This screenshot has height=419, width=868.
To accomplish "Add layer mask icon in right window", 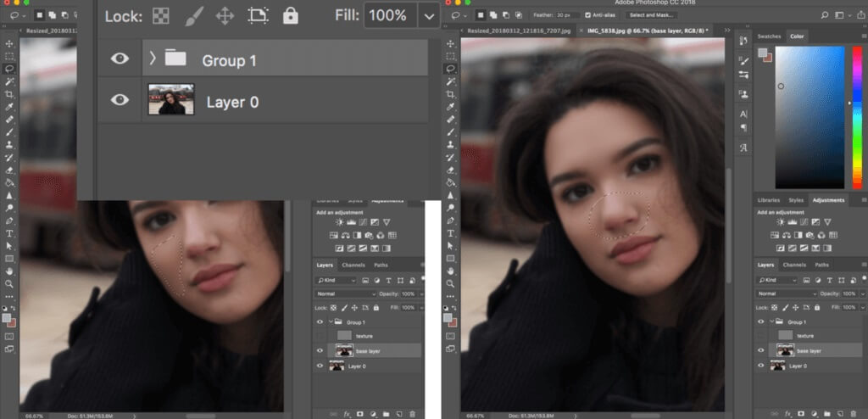I will 802,413.
